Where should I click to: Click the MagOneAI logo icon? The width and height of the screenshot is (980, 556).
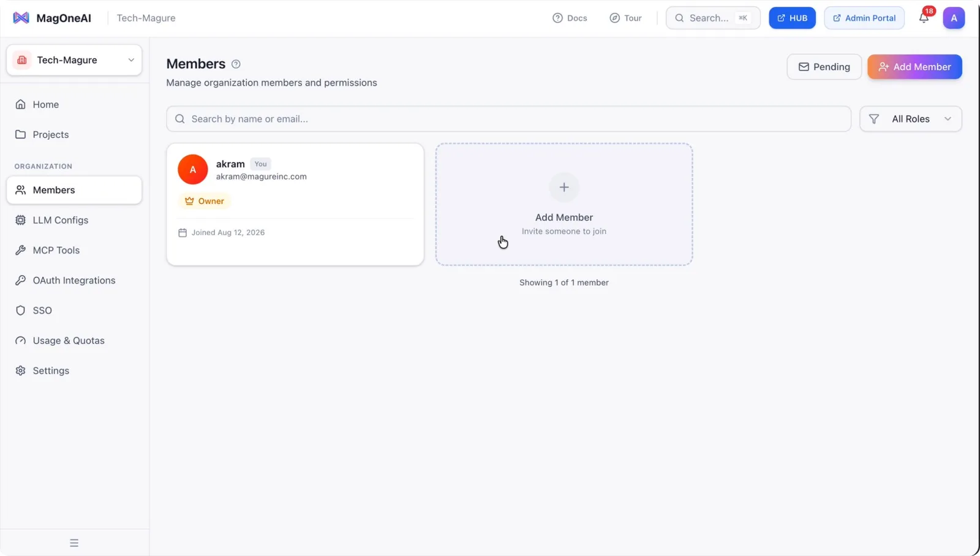21,18
